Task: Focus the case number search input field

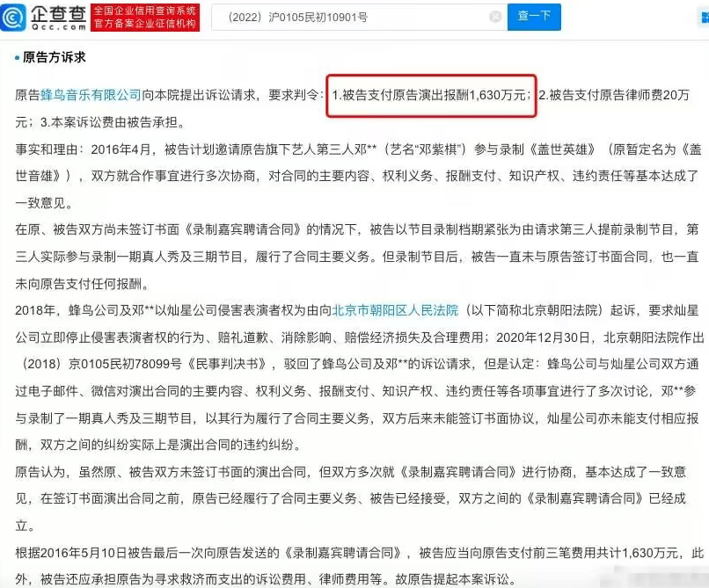Action: 360,18
